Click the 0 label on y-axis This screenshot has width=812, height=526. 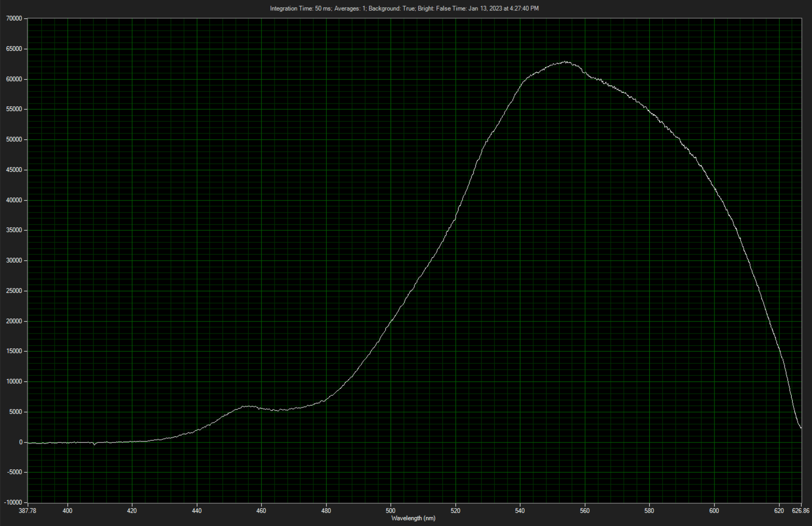pos(21,442)
